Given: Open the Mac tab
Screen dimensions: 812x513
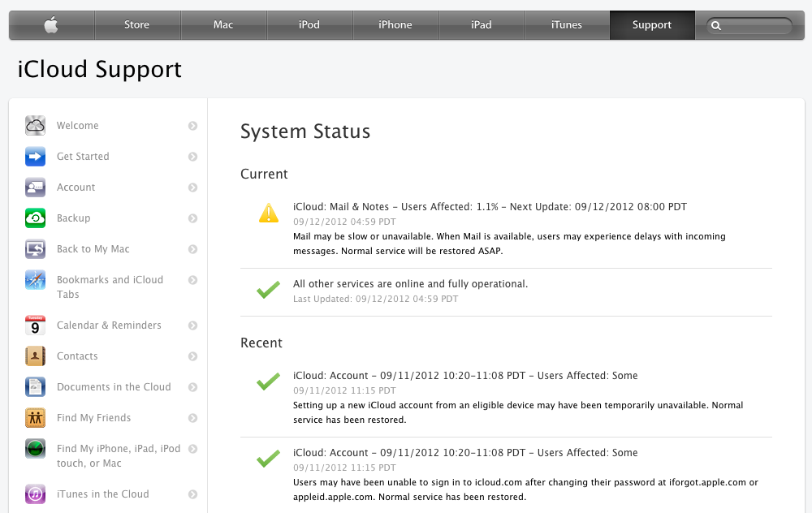Looking at the screenshot, I should point(223,25).
